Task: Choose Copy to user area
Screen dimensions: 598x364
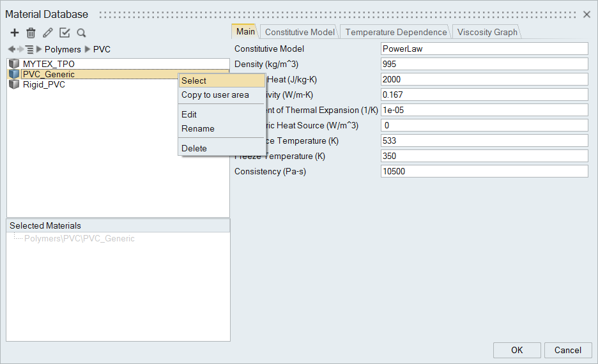Action: coord(215,95)
